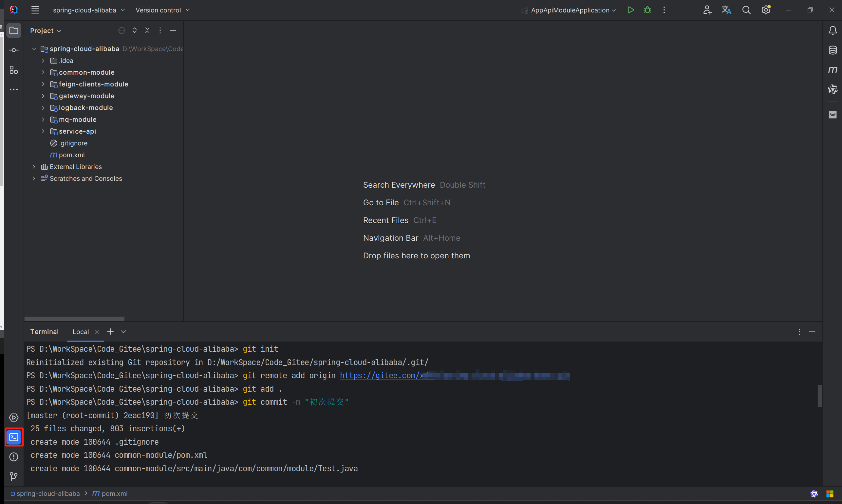Select the Local terminal tab
842x504 pixels.
81,332
